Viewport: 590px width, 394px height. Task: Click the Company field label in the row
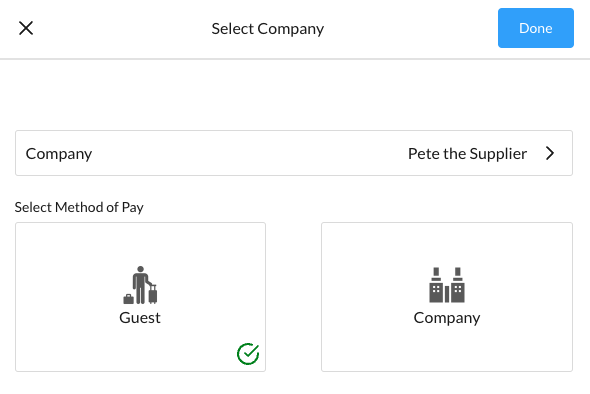(59, 154)
